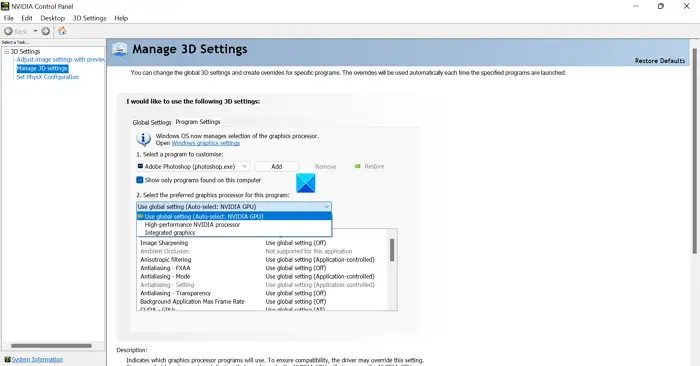700x366 pixels.
Task: Toggle Show only programs found on this computer
Action: [x=140, y=180]
